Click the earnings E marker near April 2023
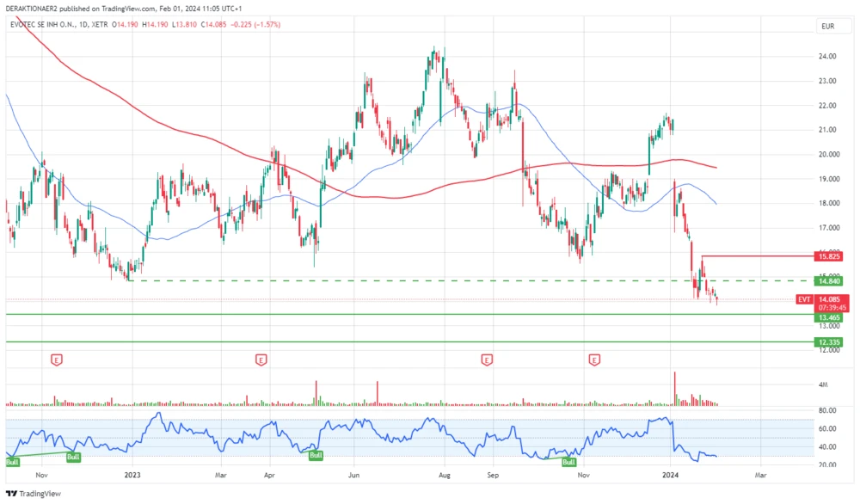860x504 pixels. tap(261, 359)
